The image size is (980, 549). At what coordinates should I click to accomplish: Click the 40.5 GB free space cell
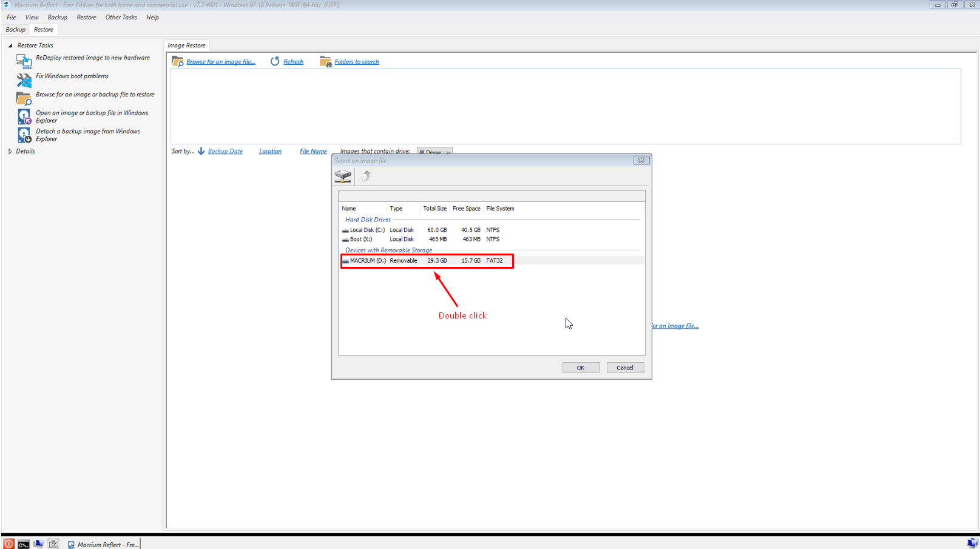point(470,231)
